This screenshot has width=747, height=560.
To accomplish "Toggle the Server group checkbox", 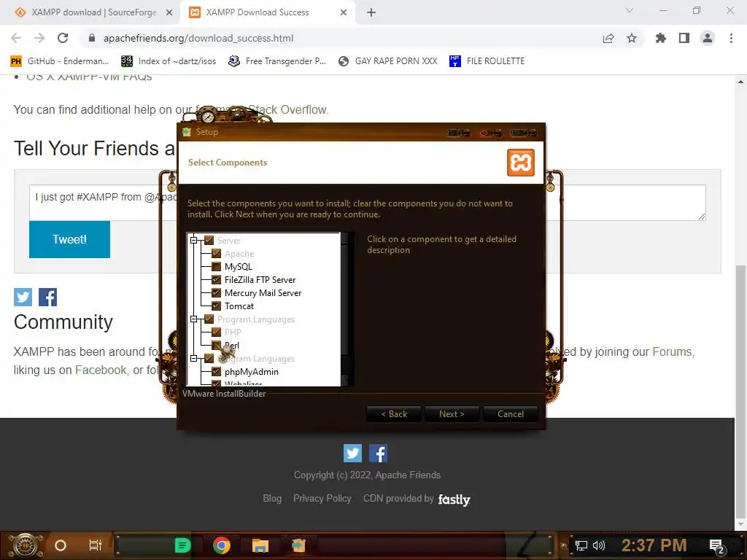I will pyautogui.click(x=209, y=241).
